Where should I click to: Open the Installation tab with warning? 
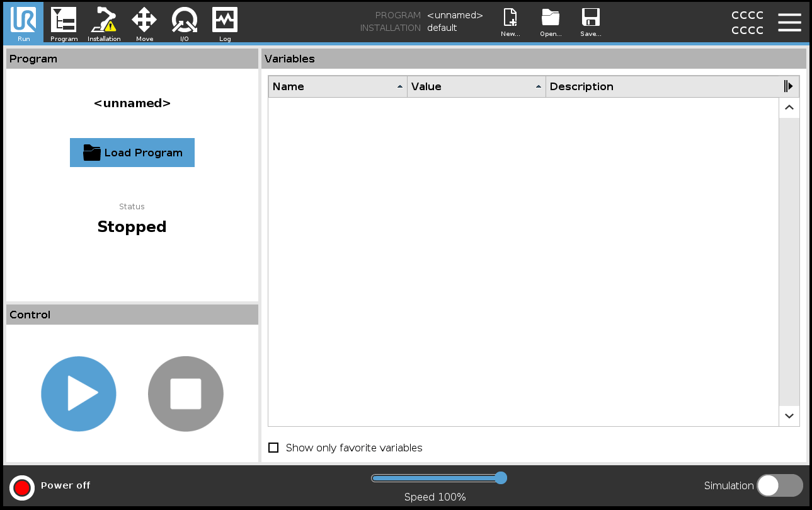(x=104, y=23)
